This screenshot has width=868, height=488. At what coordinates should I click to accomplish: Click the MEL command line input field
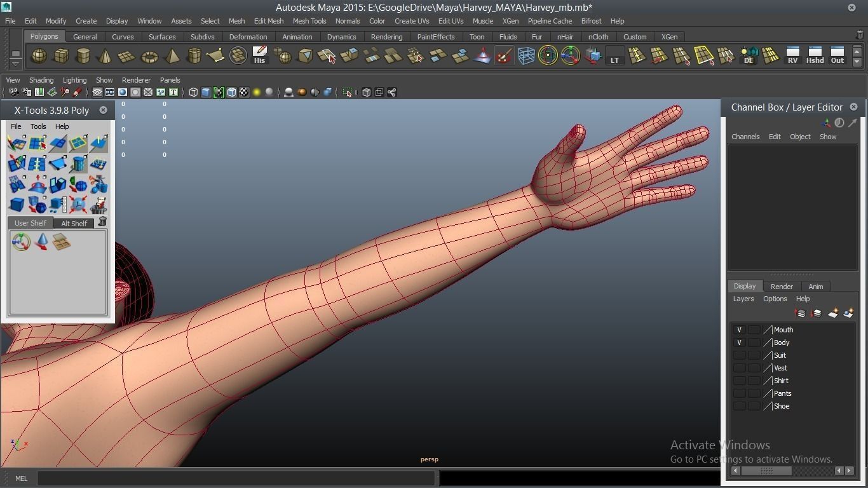tap(236, 478)
